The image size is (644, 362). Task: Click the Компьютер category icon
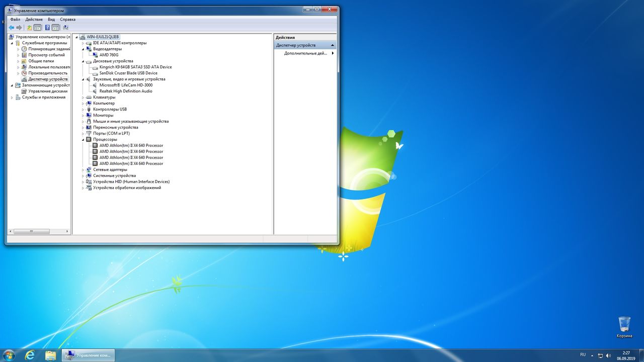click(89, 103)
